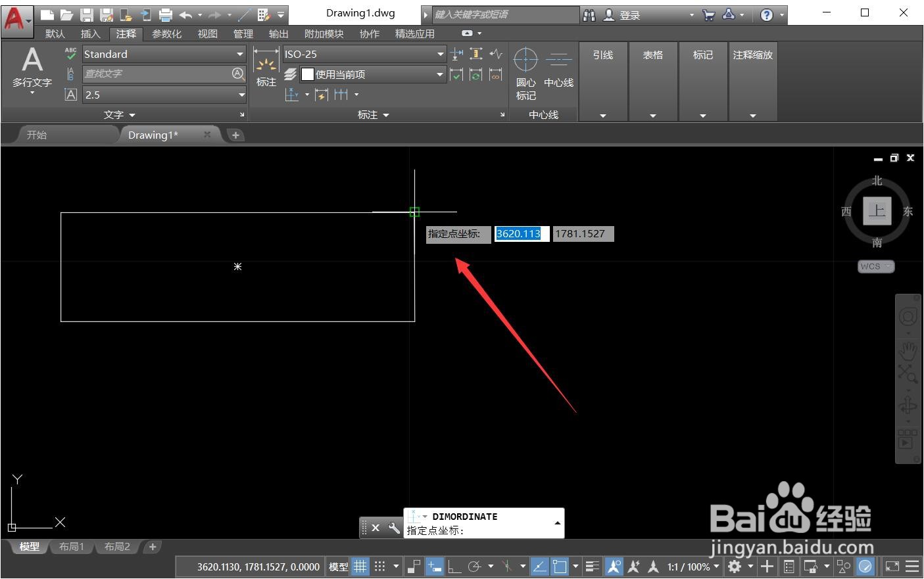The height and width of the screenshot is (579, 924).
Task: Toggle object snap square icon in status bar
Action: click(560, 566)
